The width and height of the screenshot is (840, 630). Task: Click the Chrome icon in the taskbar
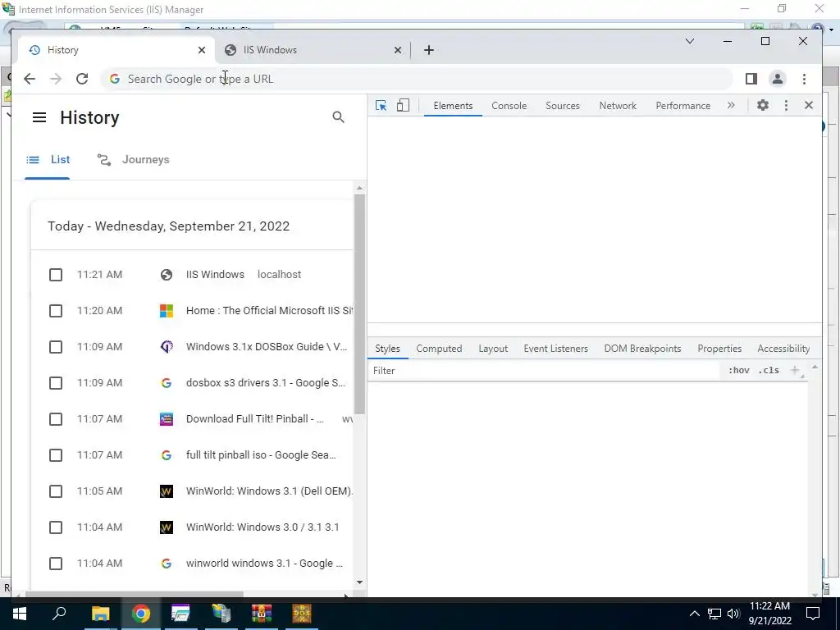click(x=141, y=614)
